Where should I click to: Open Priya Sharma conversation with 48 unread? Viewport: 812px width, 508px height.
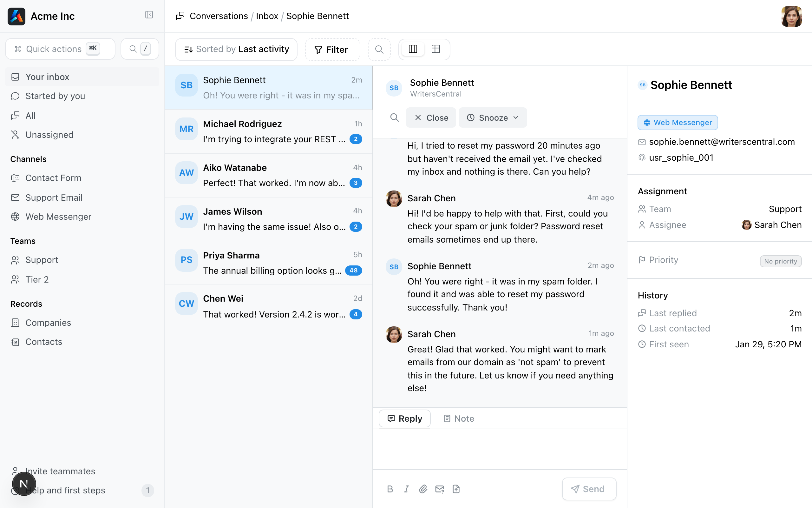(x=268, y=263)
